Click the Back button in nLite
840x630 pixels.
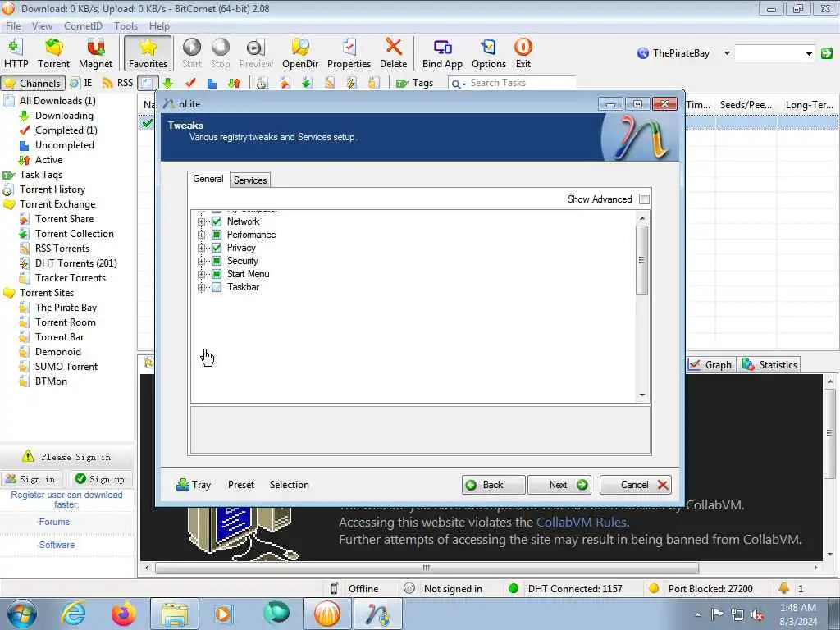493,485
